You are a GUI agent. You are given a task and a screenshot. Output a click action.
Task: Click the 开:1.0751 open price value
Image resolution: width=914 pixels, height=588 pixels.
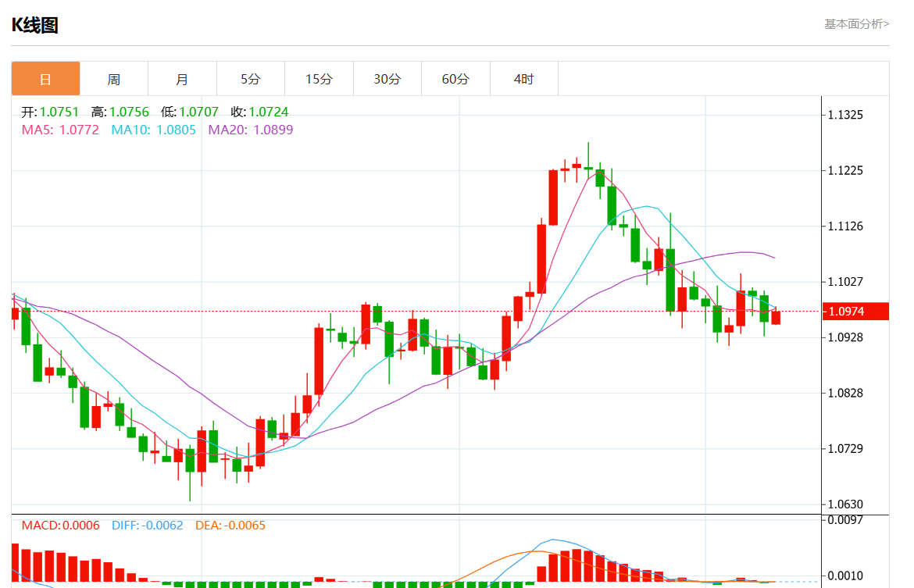coord(50,112)
